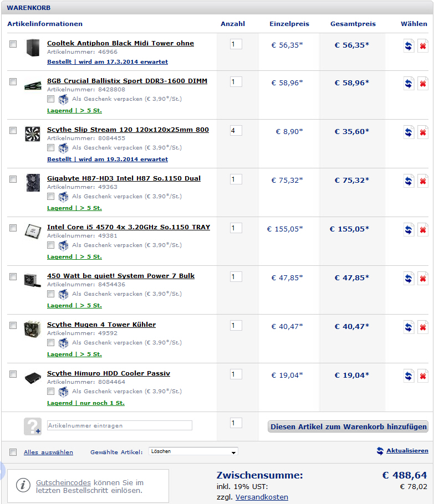434x504 pixels.
Task: Open the Intel Core i5 4570 product link
Action: [x=129, y=227]
